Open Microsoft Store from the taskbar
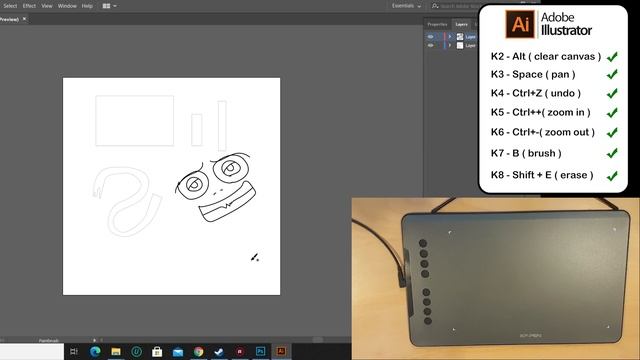Screen dimensions: 640x360 click(157, 351)
